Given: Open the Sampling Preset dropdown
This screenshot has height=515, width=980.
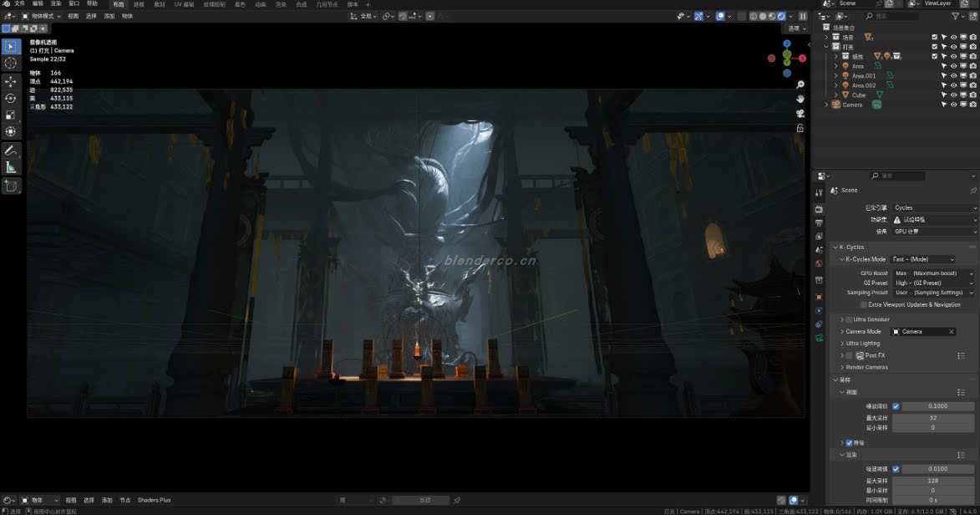Looking at the screenshot, I should point(933,293).
